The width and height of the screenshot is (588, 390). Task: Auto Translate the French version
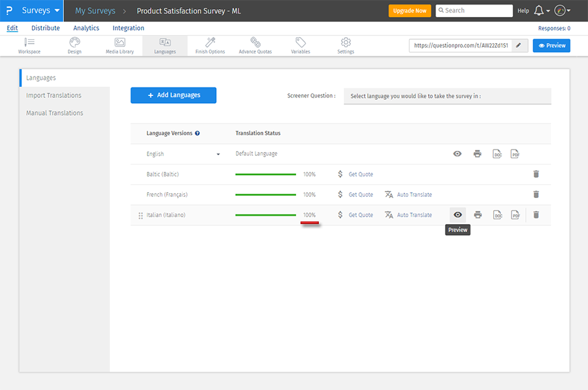point(408,195)
